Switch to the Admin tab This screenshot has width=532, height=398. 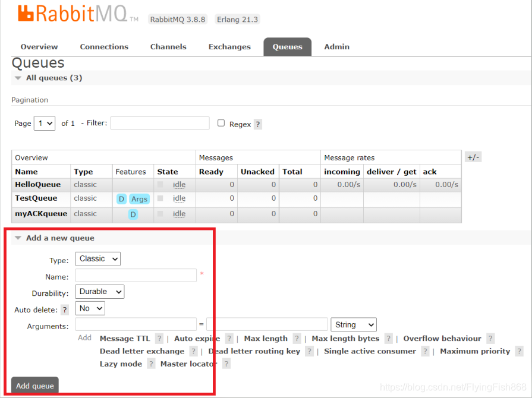point(336,47)
